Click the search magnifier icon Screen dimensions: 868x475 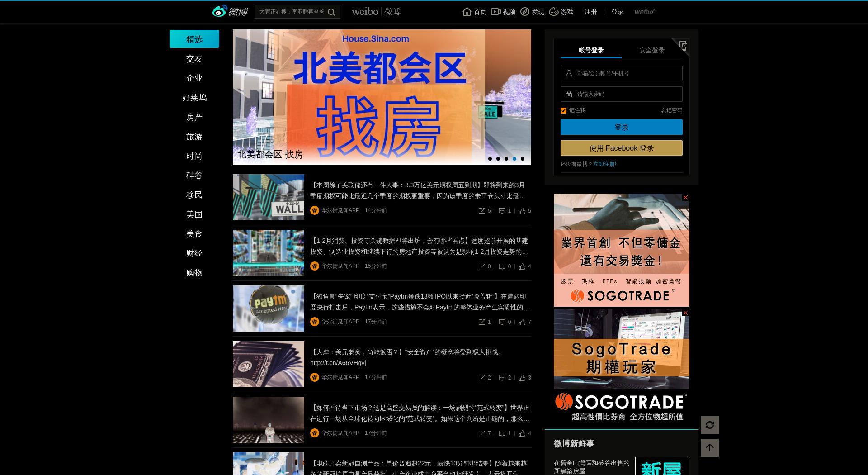click(331, 12)
